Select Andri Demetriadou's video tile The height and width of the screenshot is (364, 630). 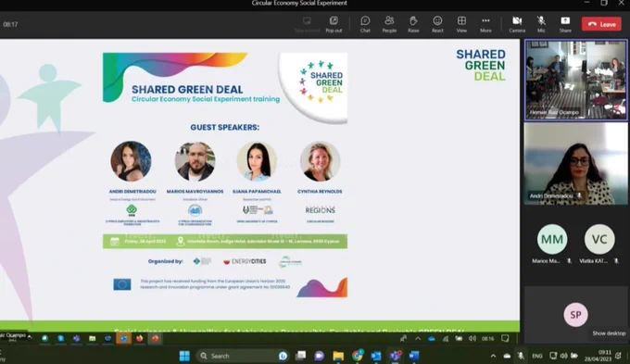pos(575,164)
